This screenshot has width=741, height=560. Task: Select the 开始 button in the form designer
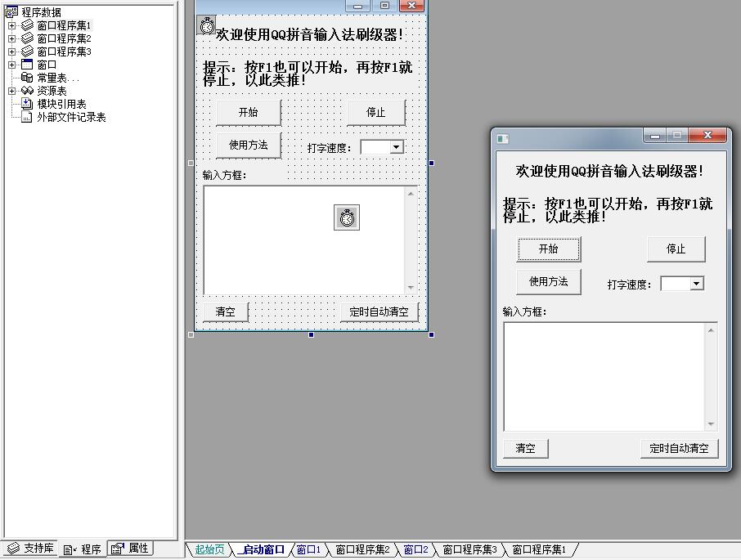249,112
